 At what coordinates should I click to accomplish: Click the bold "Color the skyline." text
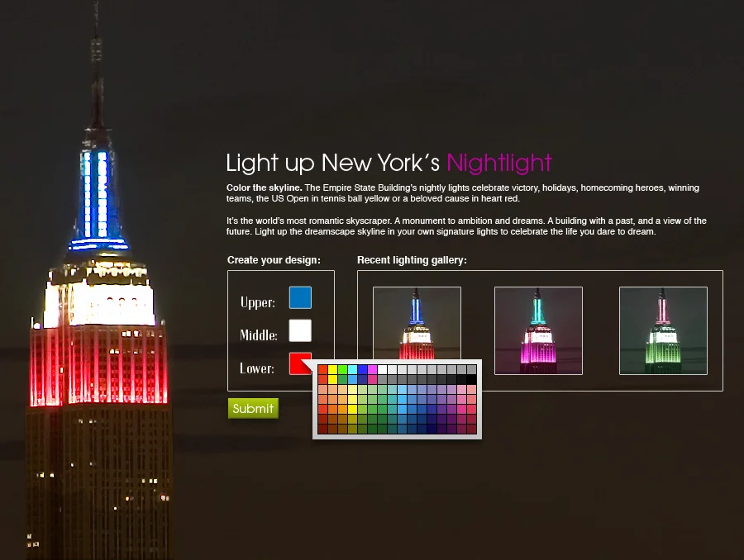pyautogui.click(x=265, y=187)
